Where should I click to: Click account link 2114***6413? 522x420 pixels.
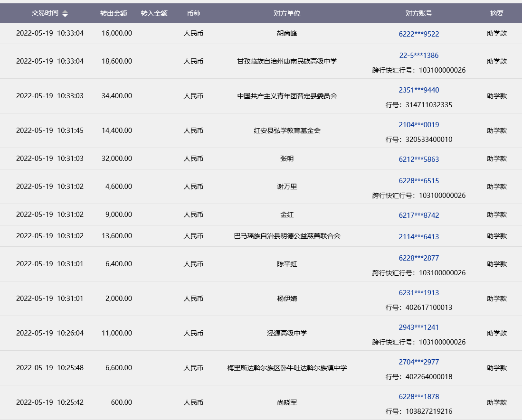pos(418,236)
